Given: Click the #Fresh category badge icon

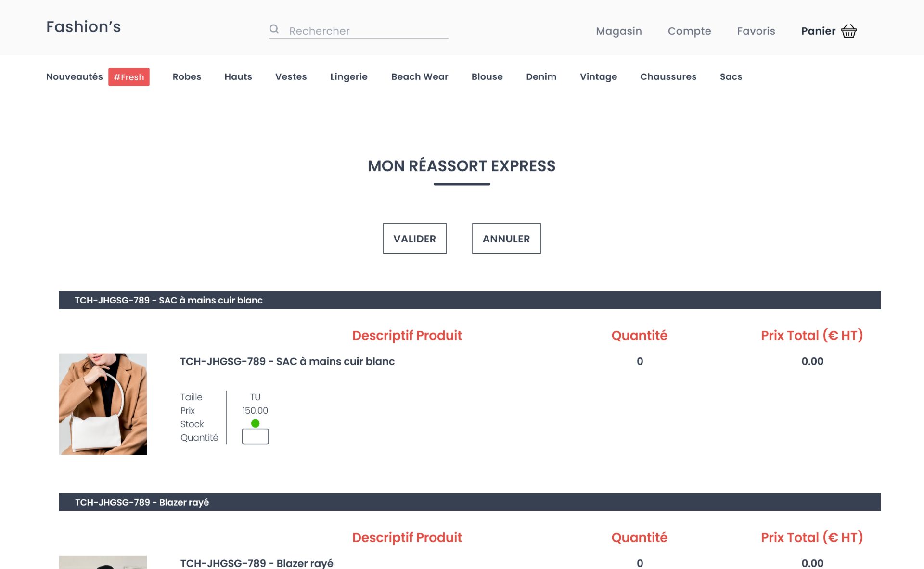Looking at the screenshot, I should pyautogui.click(x=128, y=77).
